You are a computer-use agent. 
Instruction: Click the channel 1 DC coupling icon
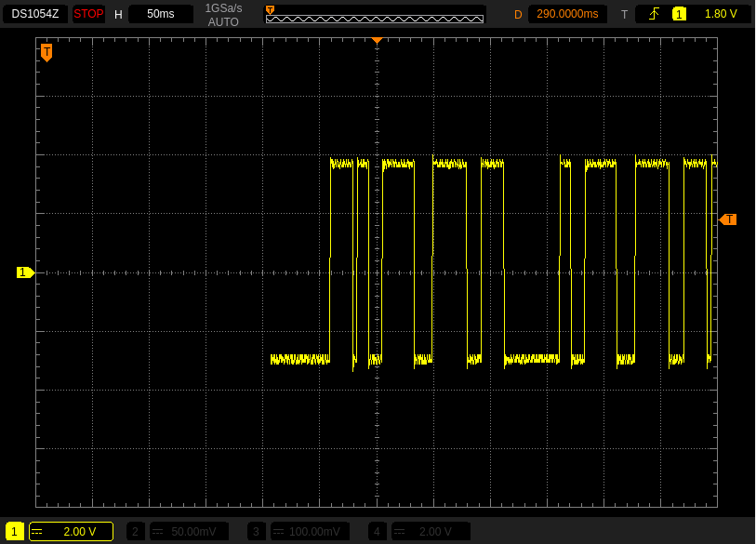pyautogui.click(x=36, y=532)
